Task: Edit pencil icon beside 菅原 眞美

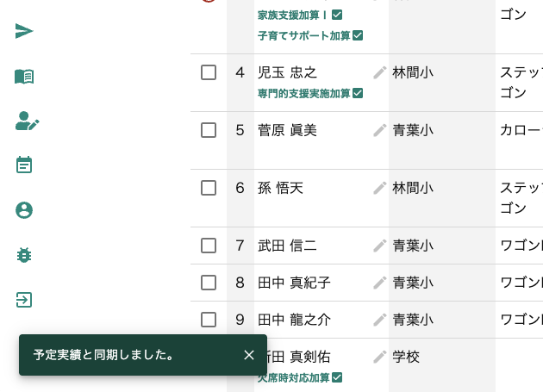Action: tap(380, 131)
